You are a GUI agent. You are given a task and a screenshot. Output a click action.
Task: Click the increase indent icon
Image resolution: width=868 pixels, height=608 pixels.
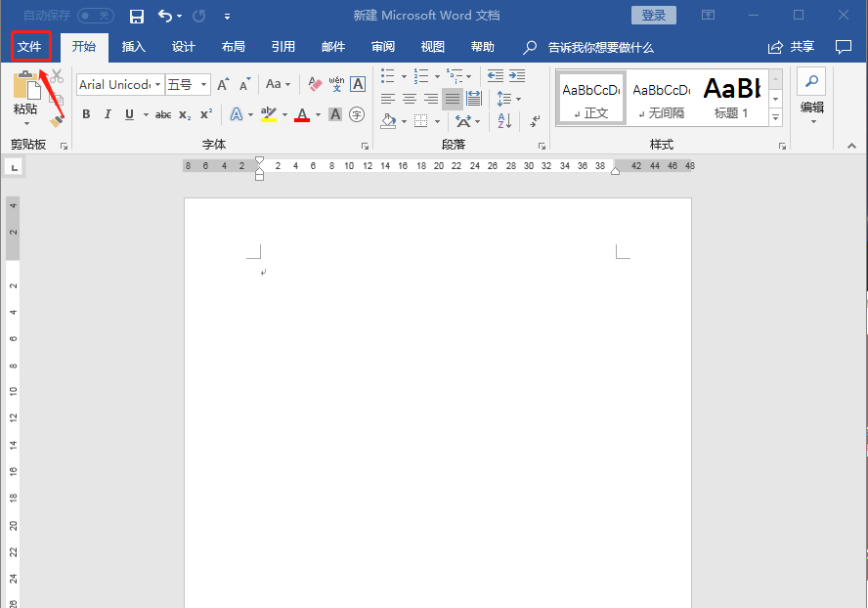coord(516,75)
